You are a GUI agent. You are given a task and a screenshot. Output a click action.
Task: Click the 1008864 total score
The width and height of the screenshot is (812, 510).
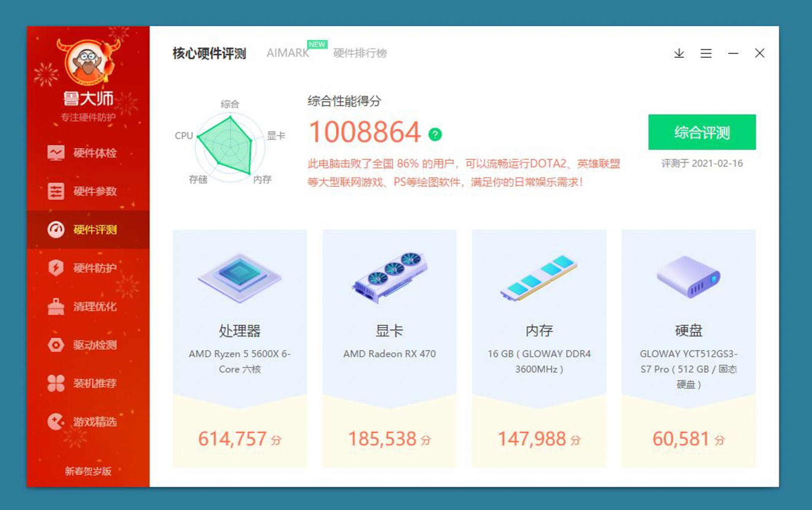pos(365,132)
